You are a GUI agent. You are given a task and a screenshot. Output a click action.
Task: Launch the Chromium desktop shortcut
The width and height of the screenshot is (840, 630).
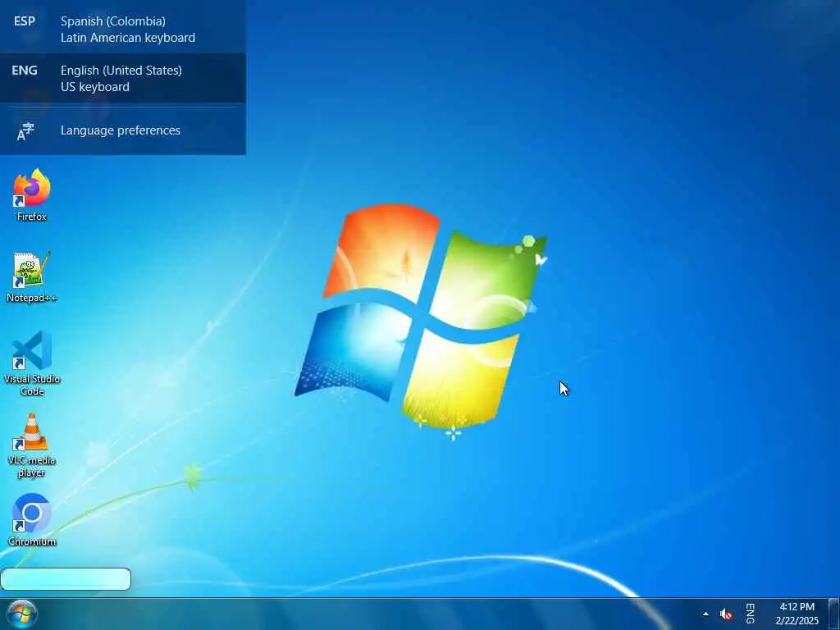pyautogui.click(x=32, y=519)
